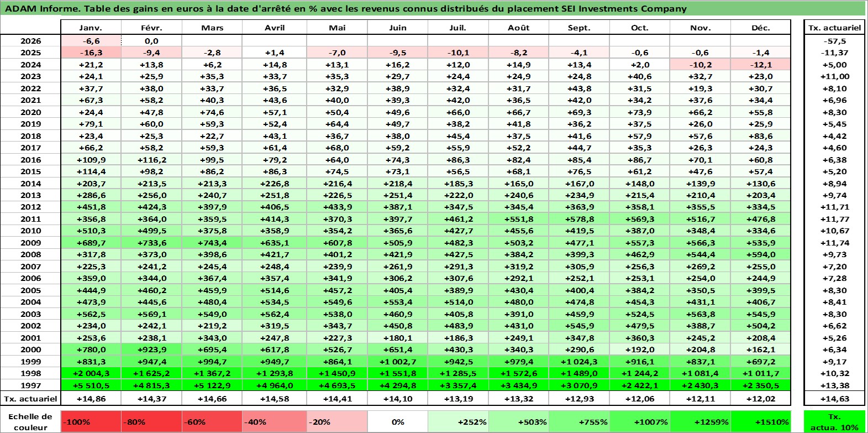Click the +14,63 overall actuarial rate
The image size is (868, 433).
(x=834, y=399)
